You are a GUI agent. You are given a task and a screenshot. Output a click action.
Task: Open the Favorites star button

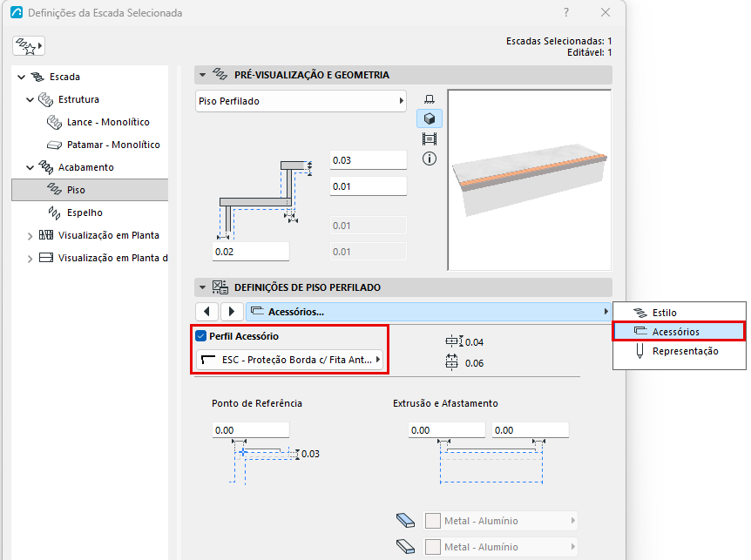tap(29, 46)
